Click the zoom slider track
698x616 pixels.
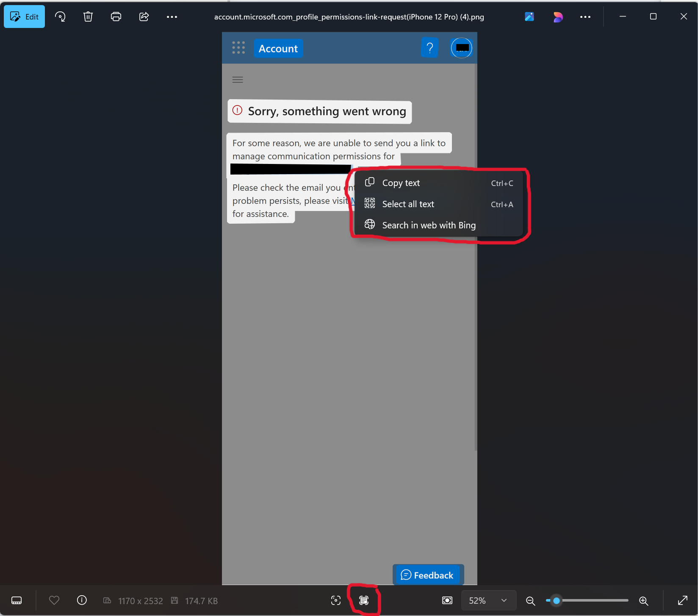(593, 600)
